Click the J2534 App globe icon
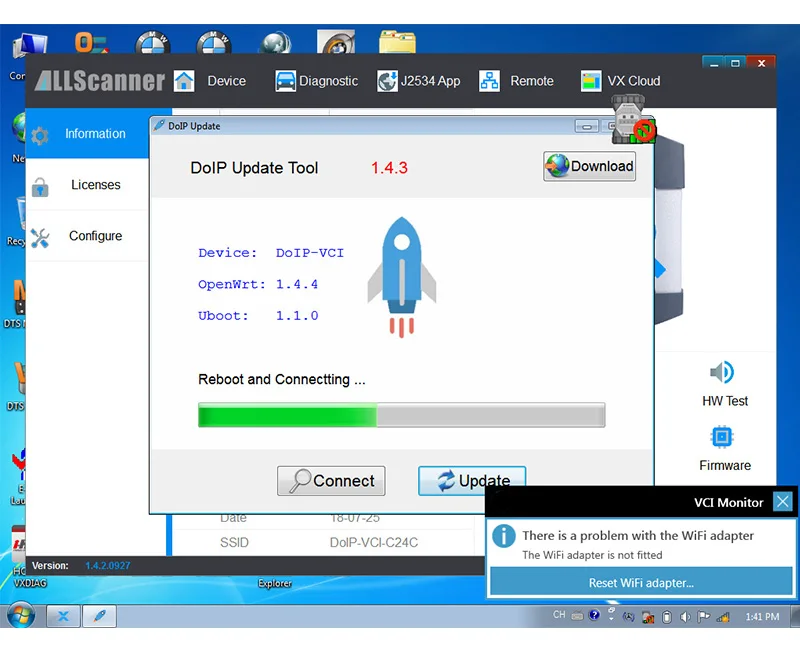Viewport: 800px width, 650px height. point(387,81)
